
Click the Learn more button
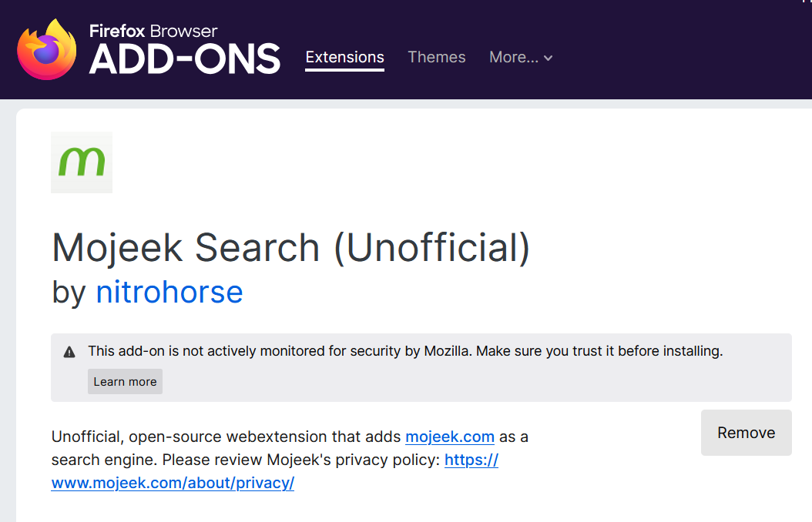(x=125, y=381)
